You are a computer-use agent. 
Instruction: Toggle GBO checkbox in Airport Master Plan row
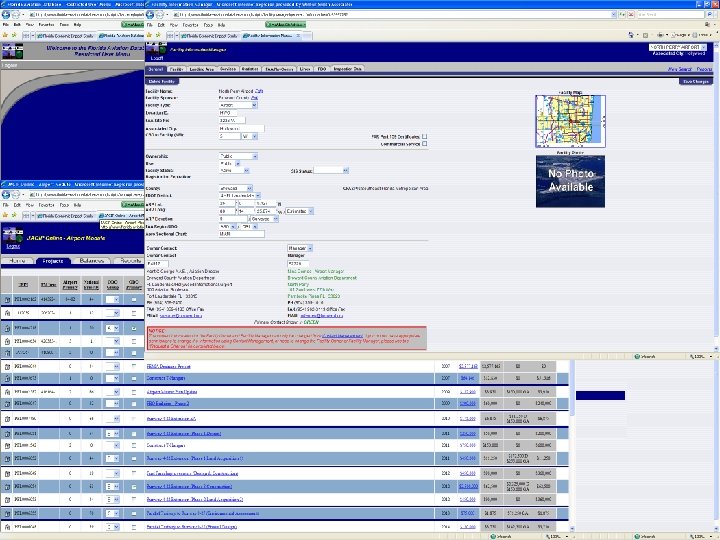click(134, 392)
